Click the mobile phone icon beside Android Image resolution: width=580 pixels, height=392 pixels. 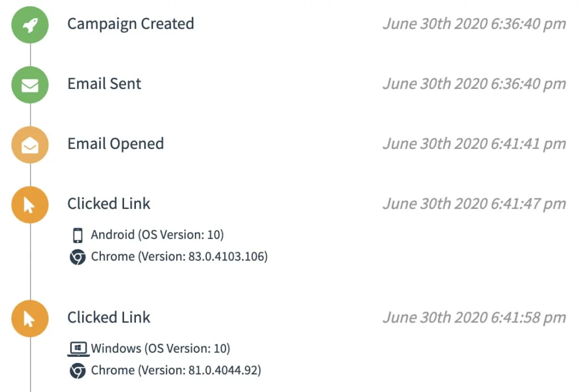(78, 235)
